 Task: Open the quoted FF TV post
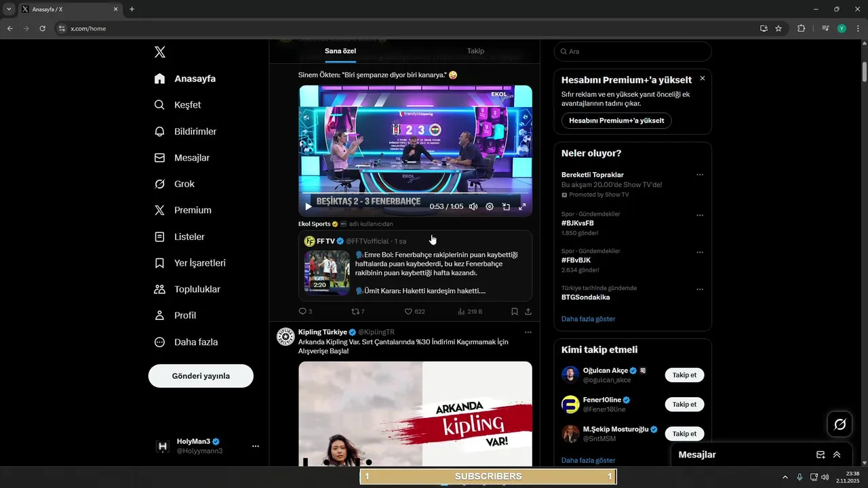(415, 265)
